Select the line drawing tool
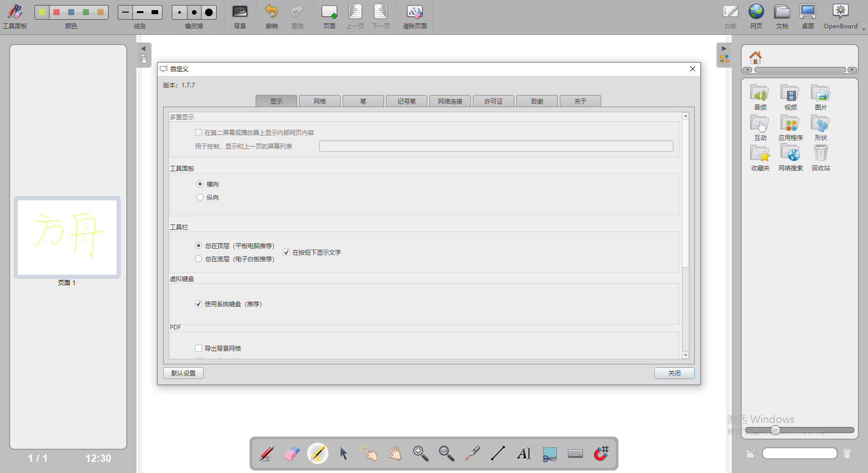Screen dimensions: 868x473 coord(498,453)
